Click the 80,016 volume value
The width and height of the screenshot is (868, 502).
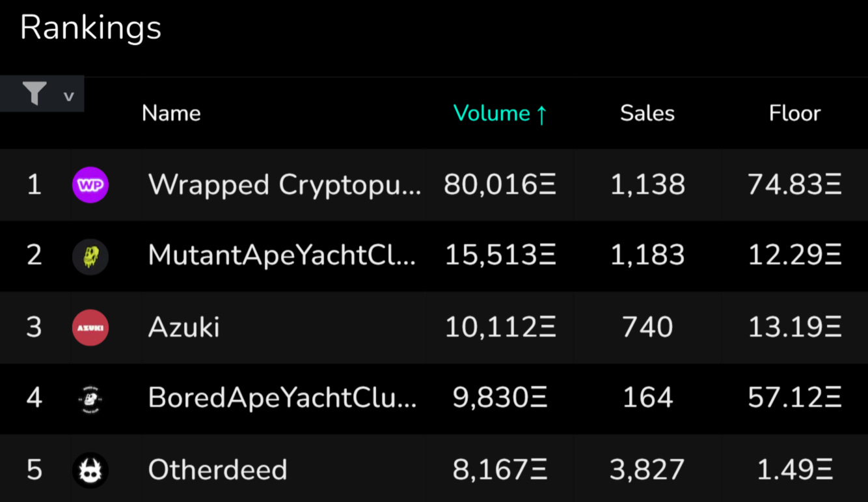(x=500, y=185)
